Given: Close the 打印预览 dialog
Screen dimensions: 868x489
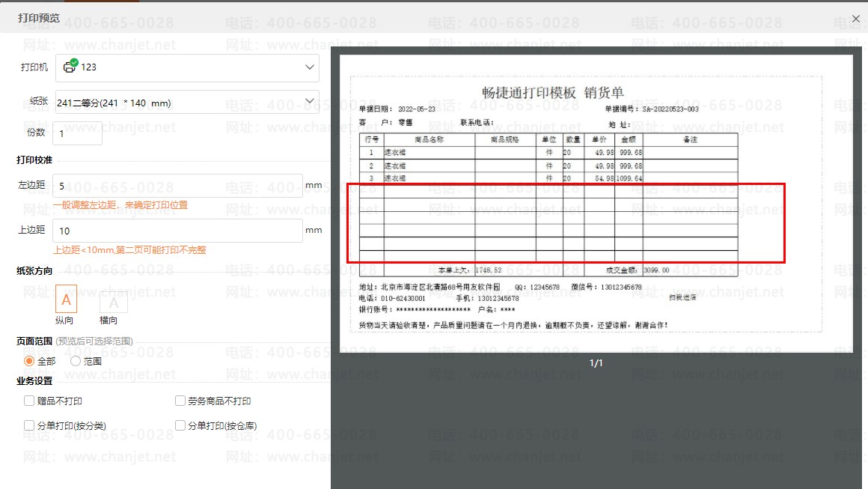Looking at the screenshot, I should coord(856,18).
